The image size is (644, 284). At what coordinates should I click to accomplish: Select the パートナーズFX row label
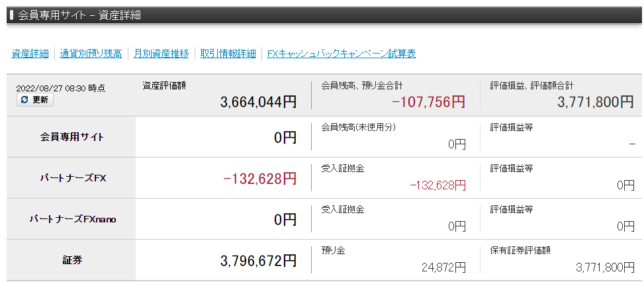(x=72, y=178)
